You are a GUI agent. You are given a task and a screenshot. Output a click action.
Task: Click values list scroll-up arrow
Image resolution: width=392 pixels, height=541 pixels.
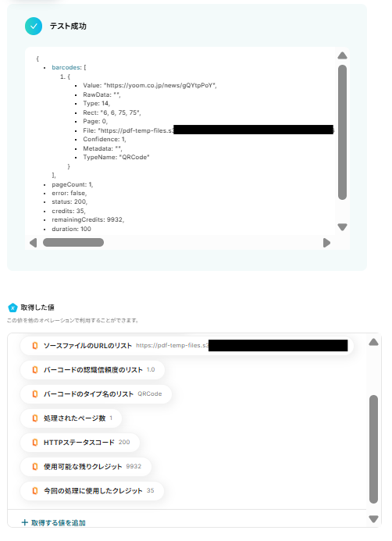click(x=373, y=342)
